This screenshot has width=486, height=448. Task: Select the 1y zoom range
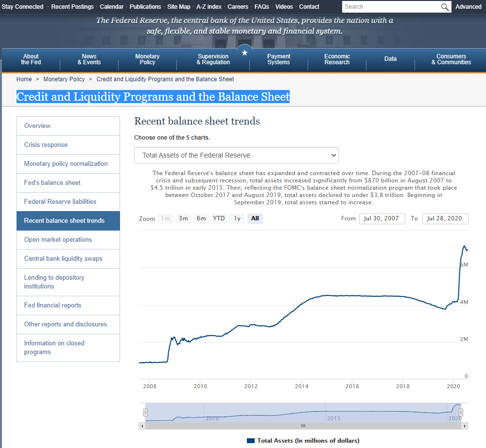pos(237,218)
